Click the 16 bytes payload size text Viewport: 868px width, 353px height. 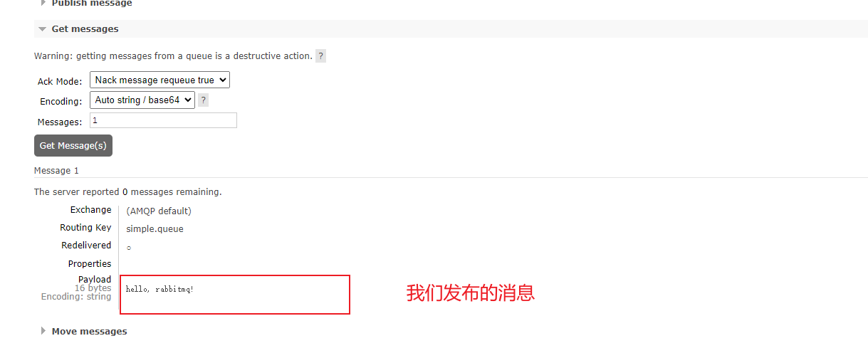[x=93, y=288]
